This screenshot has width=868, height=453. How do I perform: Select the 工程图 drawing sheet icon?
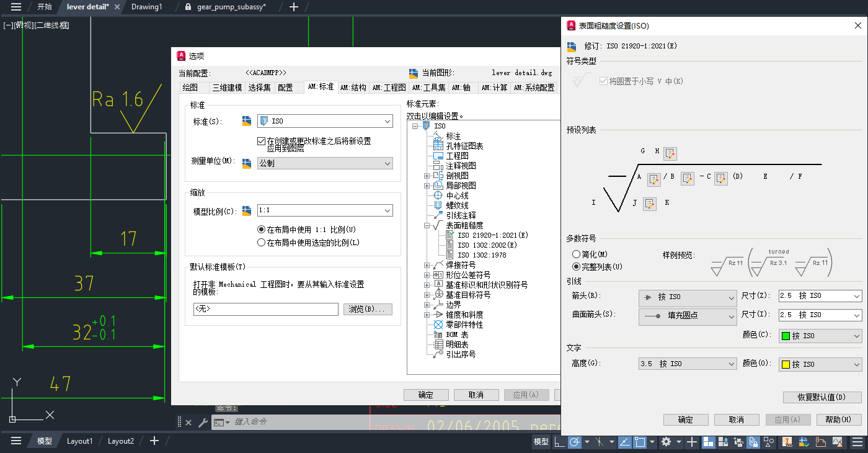pyautogui.click(x=438, y=156)
